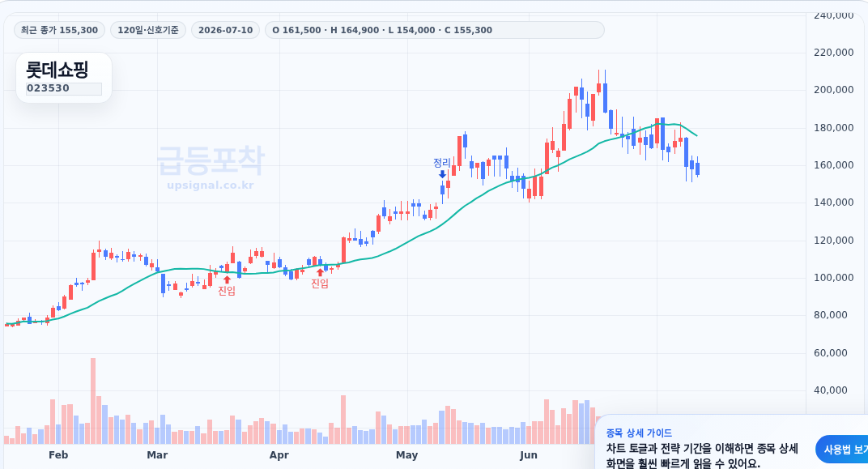Viewport: 868px width, 469px height.
Task: Click the 급등포착 watermark logo text
Action: 211,160
